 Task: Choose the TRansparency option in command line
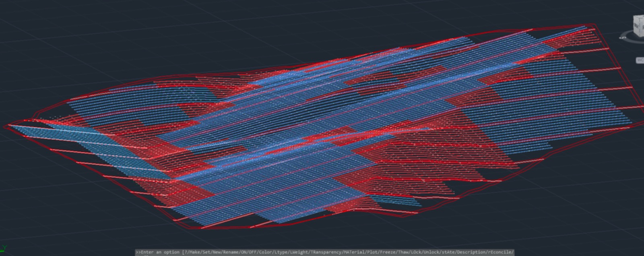tap(326, 252)
